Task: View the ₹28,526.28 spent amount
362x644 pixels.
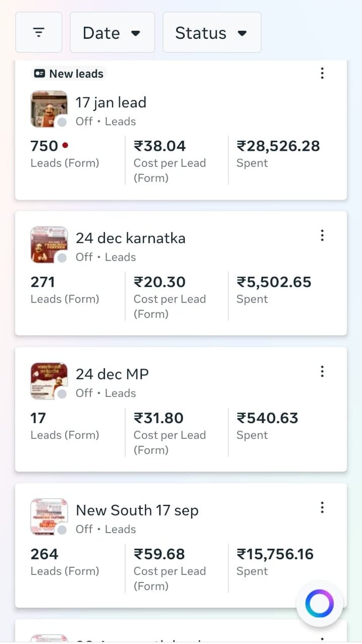Action: pos(278,146)
